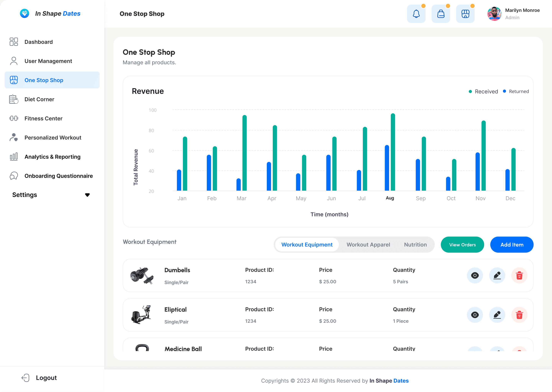Screen dimensions: 552x392
Task: Click the View Orders button
Action: 462,244
